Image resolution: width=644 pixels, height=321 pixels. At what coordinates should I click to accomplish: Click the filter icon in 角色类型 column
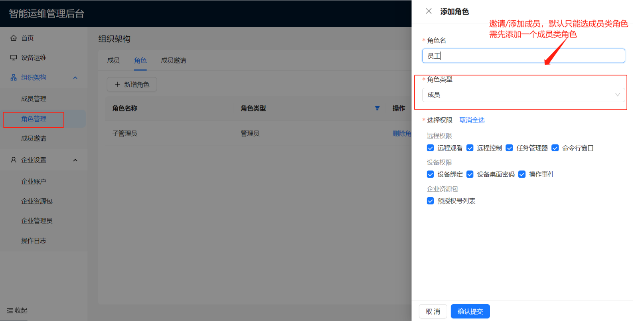pyautogui.click(x=377, y=108)
